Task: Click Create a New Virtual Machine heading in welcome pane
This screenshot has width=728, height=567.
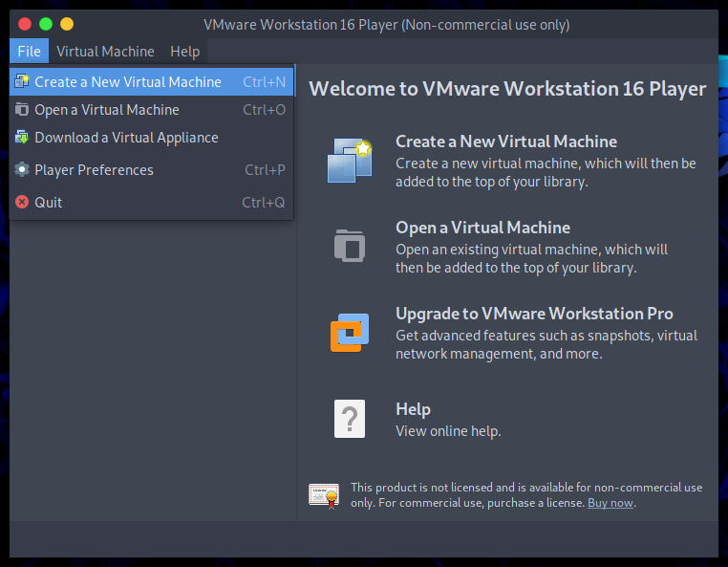Action: click(x=506, y=142)
